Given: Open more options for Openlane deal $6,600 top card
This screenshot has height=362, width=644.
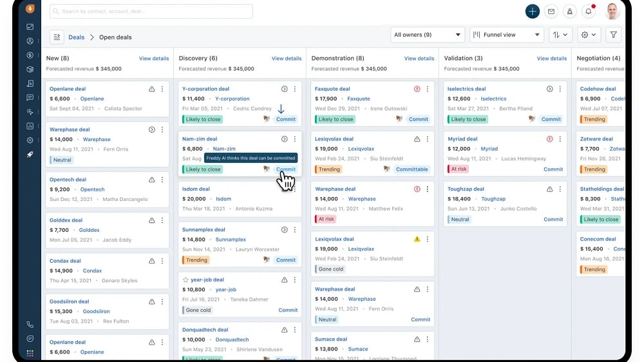Looking at the screenshot, I should click(162, 89).
